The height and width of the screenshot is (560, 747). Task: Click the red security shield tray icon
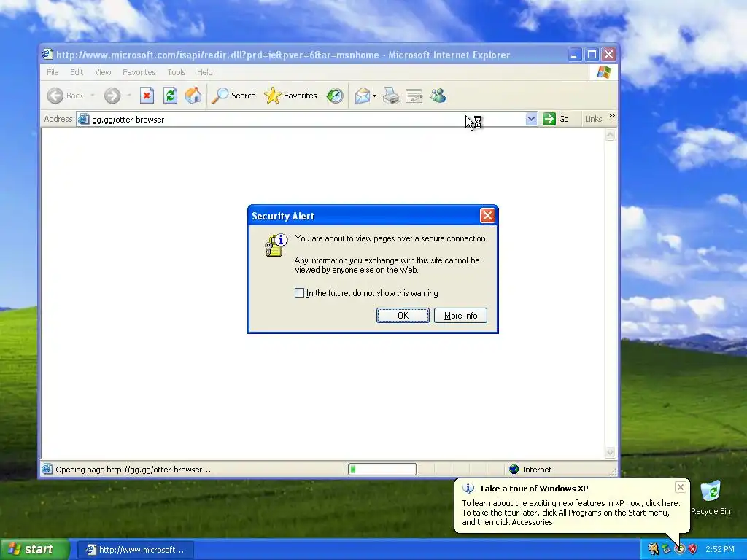[x=693, y=549]
